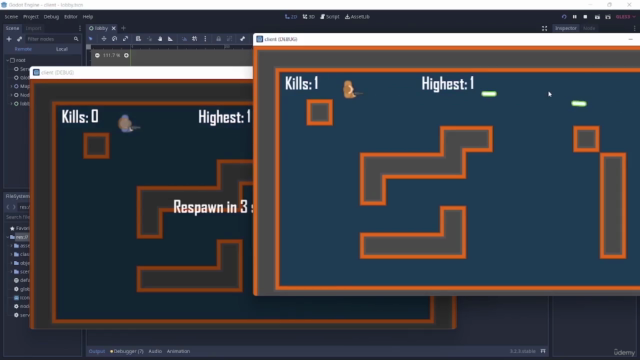640x360 pixels.
Task: Click the instance child scene link icon
Action: pos(19,39)
